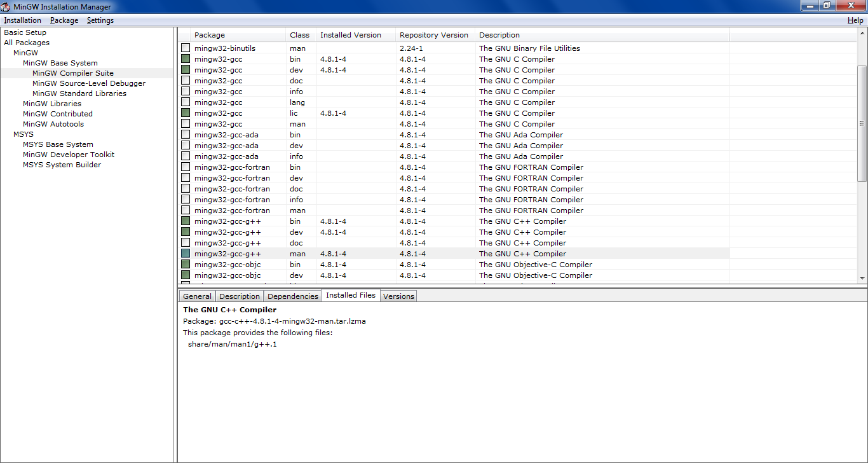
Task: Mark the mingw32-gcc-fortran bin package checkbox
Action: point(186,167)
